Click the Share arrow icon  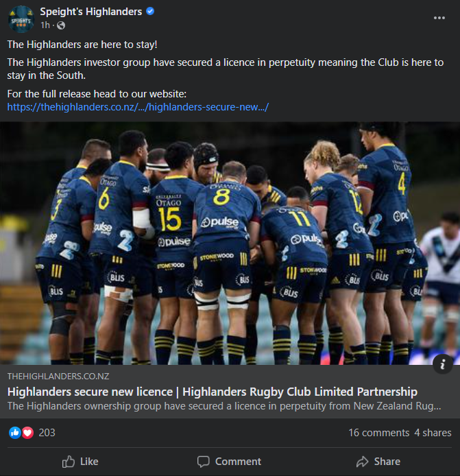362,462
